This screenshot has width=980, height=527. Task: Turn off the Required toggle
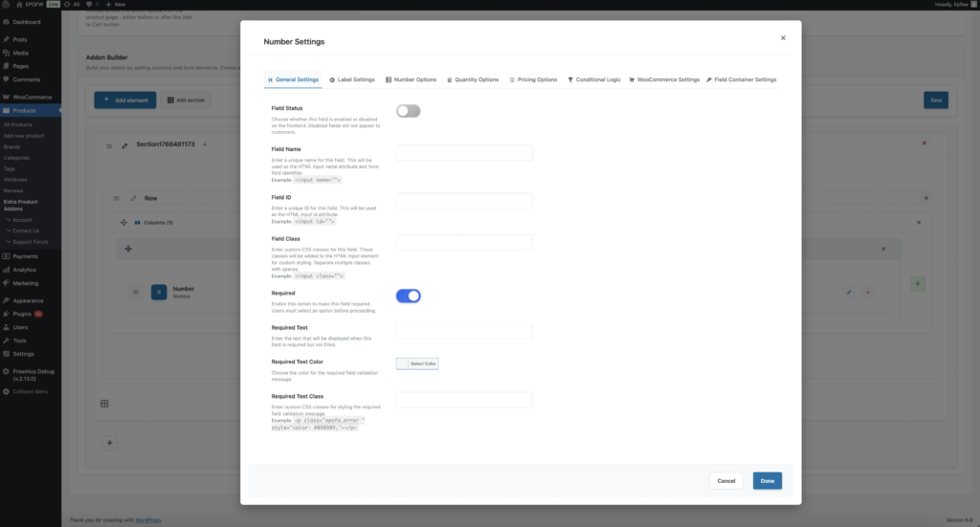pyautogui.click(x=408, y=296)
